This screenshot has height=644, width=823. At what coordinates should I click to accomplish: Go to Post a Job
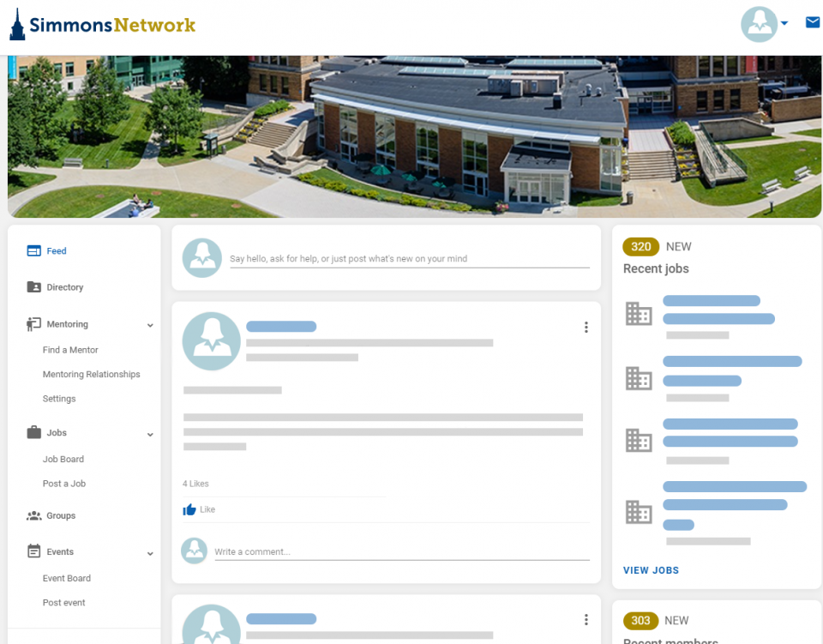tap(64, 484)
